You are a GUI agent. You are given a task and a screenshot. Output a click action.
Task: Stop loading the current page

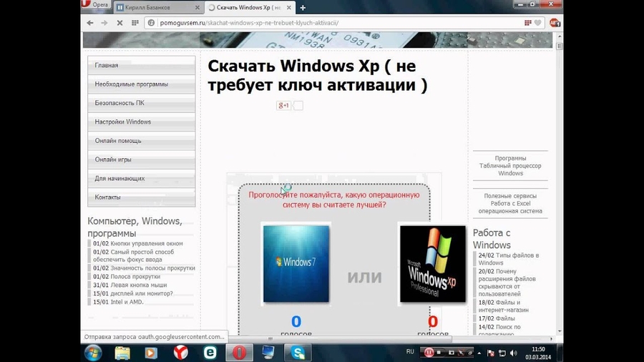click(119, 23)
